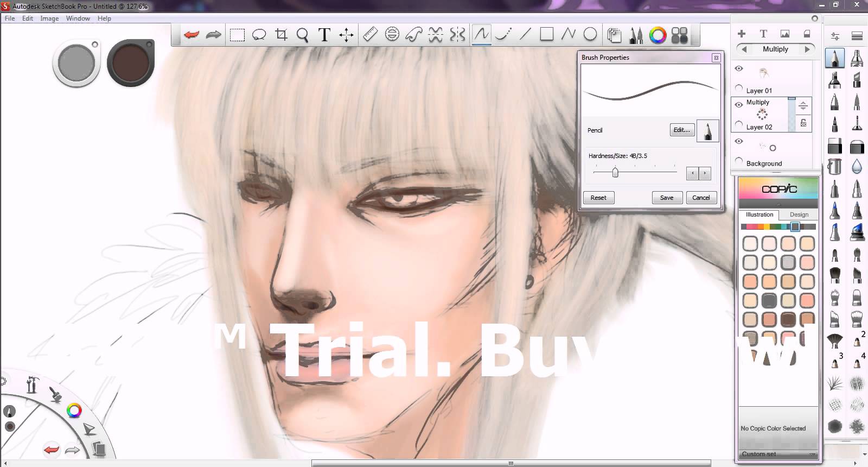Image resolution: width=868 pixels, height=467 pixels.
Task: Pick the dark gray Copic swatch
Action: point(769,300)
